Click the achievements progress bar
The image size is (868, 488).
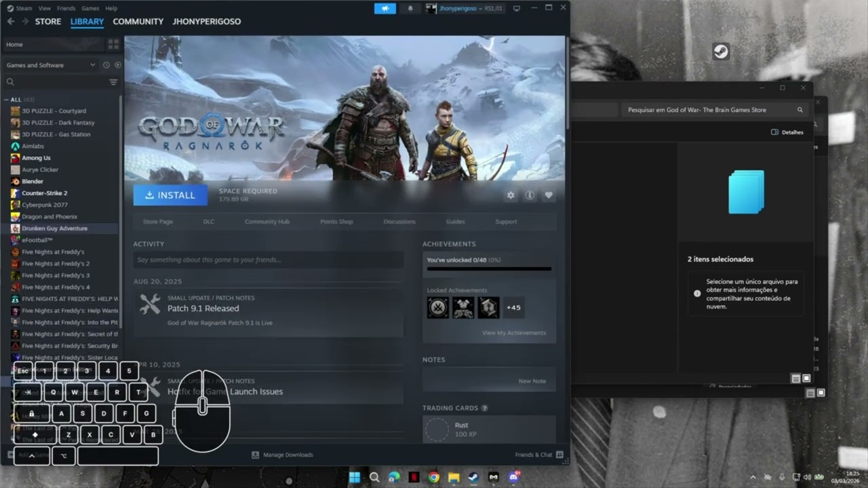pos(489,268)
